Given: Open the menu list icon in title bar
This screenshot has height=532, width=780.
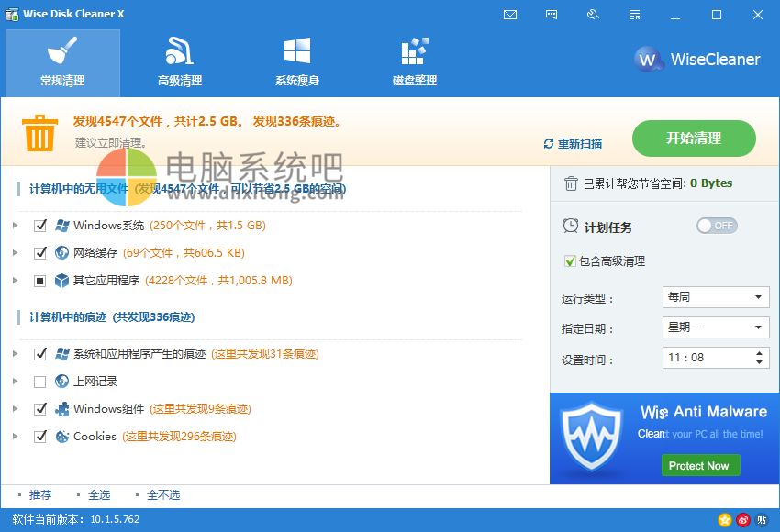Looking at the screenshot, I should click(634, 15).
